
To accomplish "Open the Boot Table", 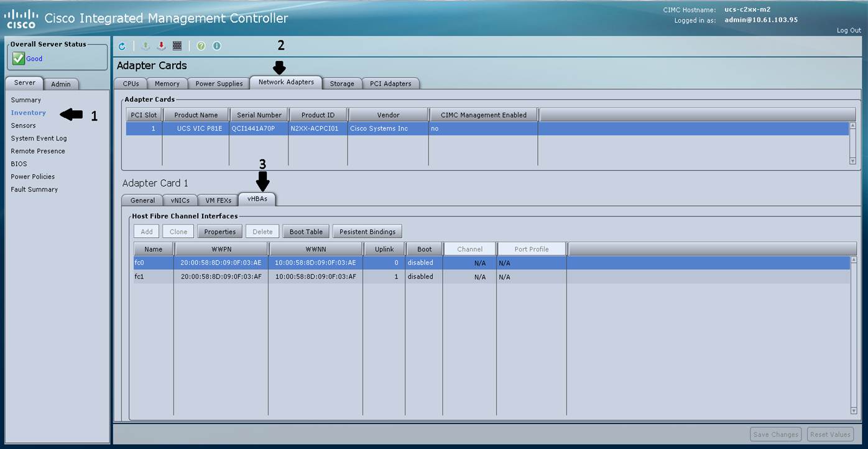I will (306, 231).
